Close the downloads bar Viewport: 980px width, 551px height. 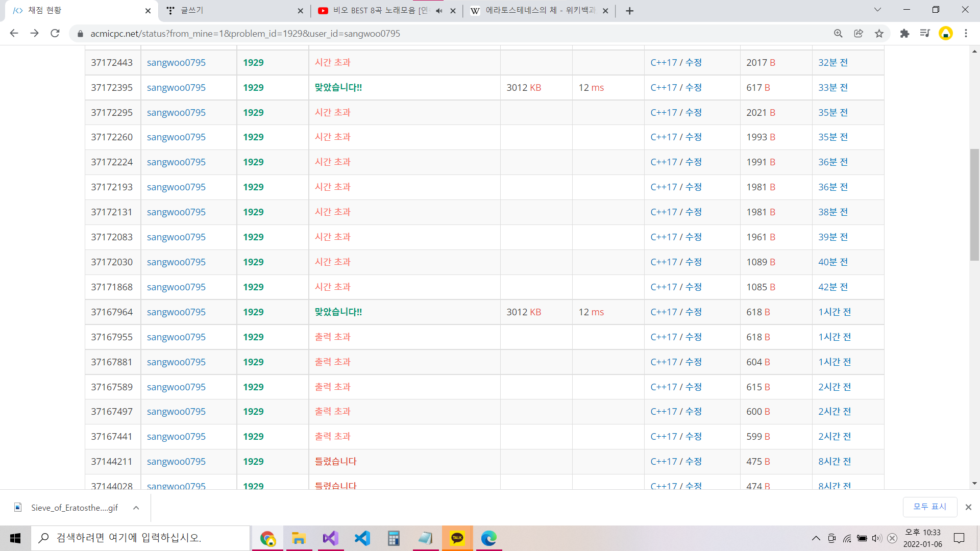point(968,507)
